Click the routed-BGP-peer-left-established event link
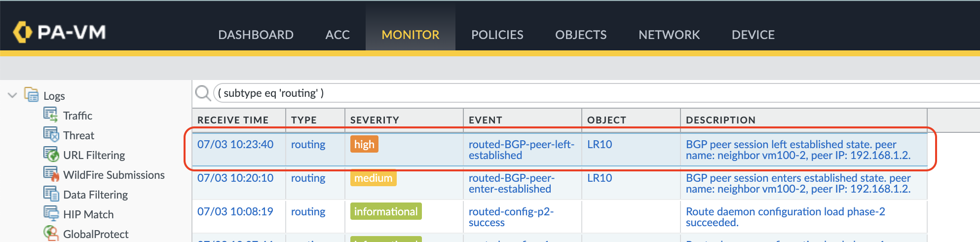The image size is (980, 242). [x=521, y=150]
